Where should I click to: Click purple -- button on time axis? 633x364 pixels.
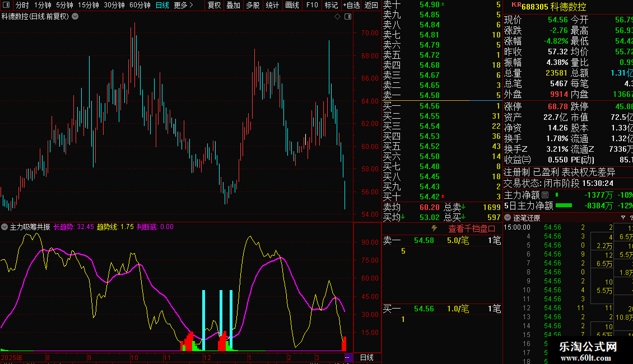point(347,357)
